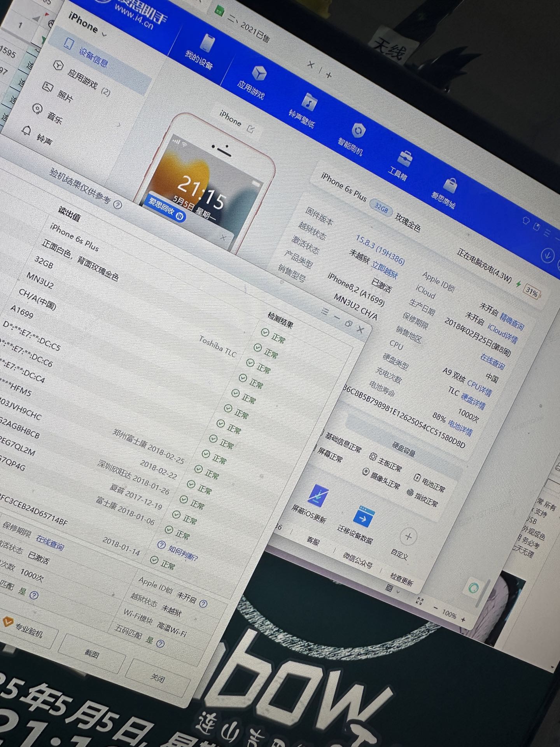Click the 主板正常 status item
Viewport: 560px width, 747px height.
386,461
